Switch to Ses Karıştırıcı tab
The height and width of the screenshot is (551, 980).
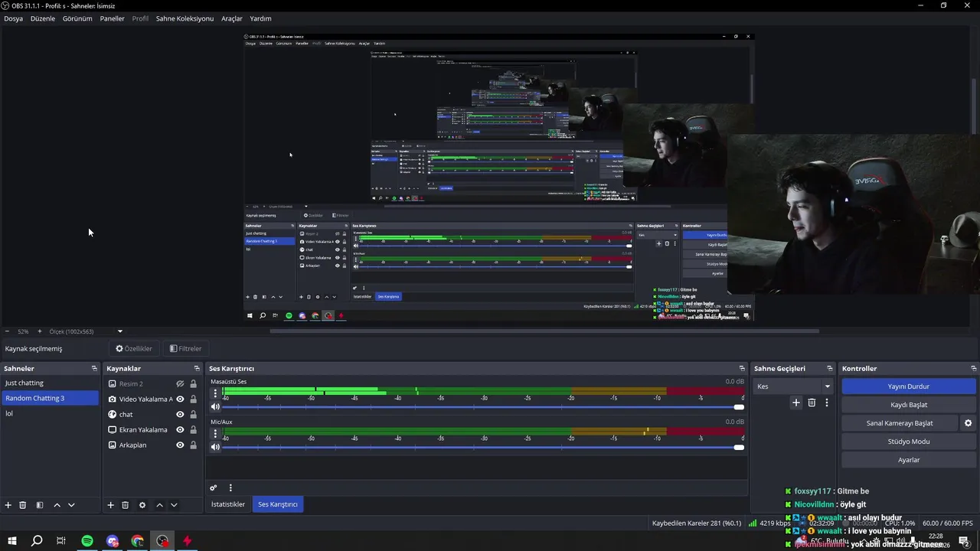(278, 504)
